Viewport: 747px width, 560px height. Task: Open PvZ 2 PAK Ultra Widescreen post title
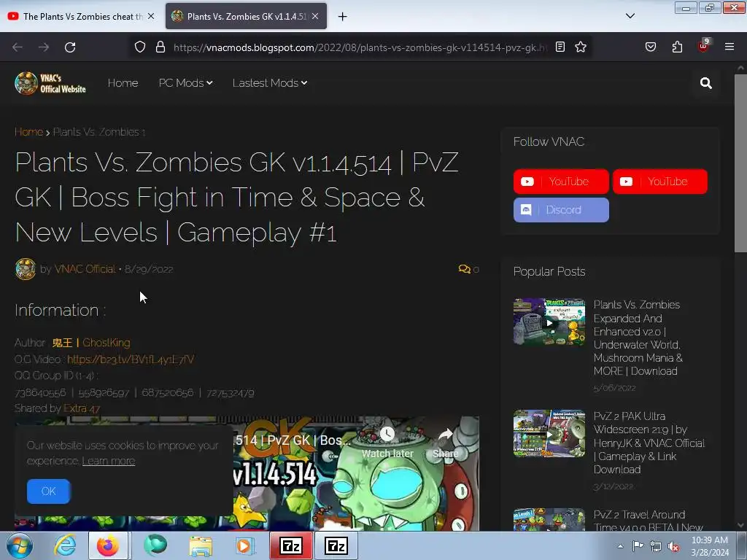pyautogui.click(x=649, y=443)
